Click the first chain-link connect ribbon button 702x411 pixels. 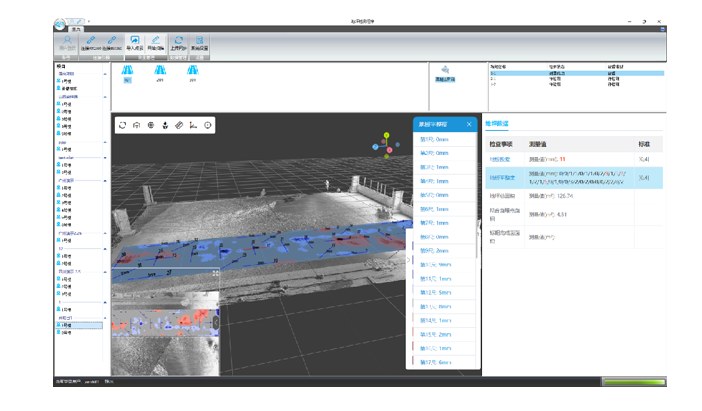click(90, 43)
